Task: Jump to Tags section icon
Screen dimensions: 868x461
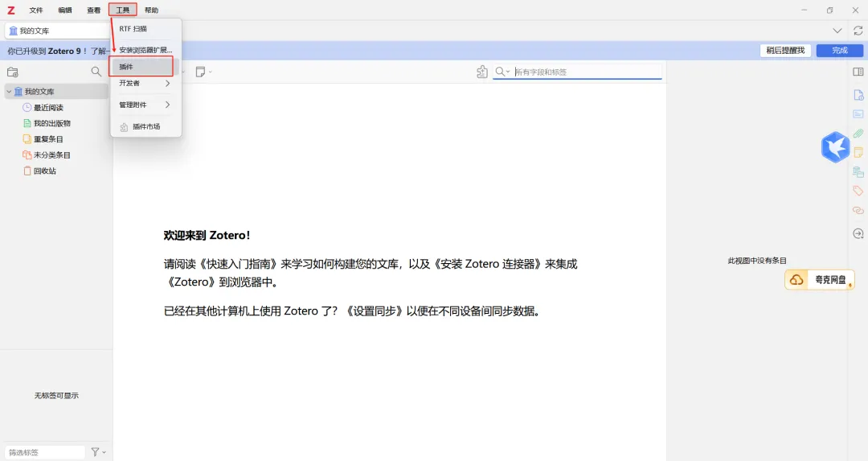Action: (858, 191)
